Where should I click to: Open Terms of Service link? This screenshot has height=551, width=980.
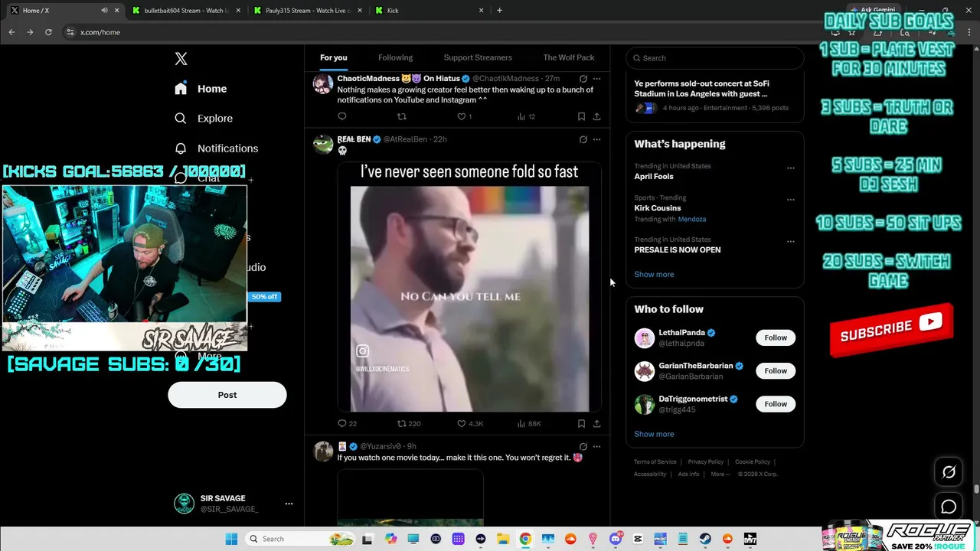click(x=655, y=462)
